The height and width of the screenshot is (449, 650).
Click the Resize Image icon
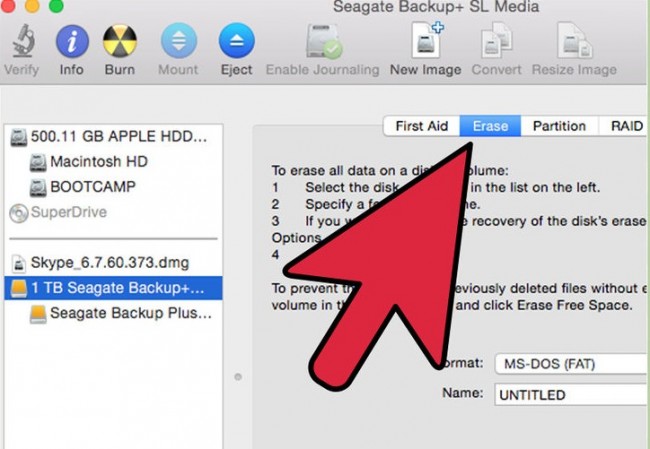pos(575,40)
